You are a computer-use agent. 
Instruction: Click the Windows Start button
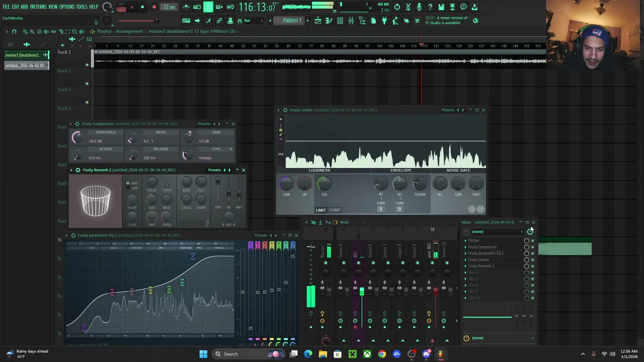[203, 354]
